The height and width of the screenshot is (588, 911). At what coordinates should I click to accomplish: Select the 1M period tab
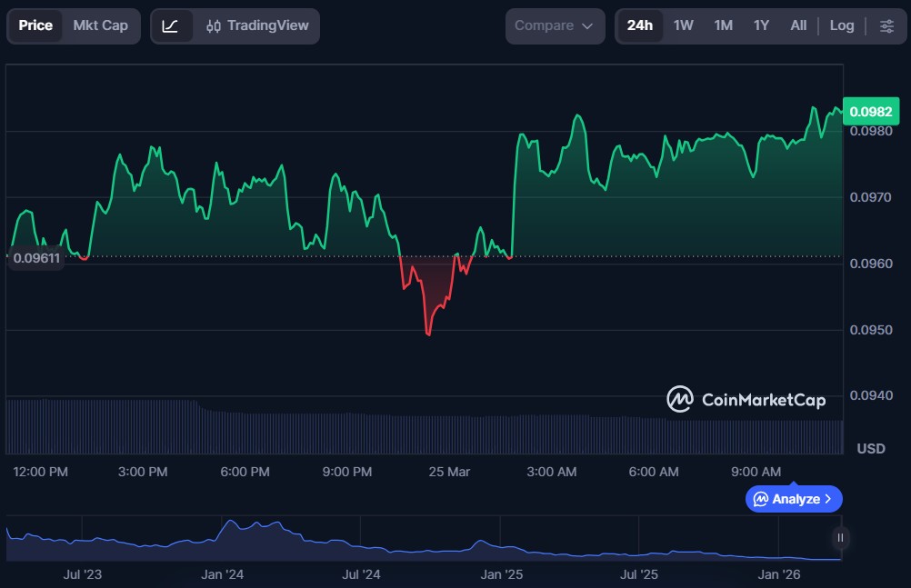point(723,26)
